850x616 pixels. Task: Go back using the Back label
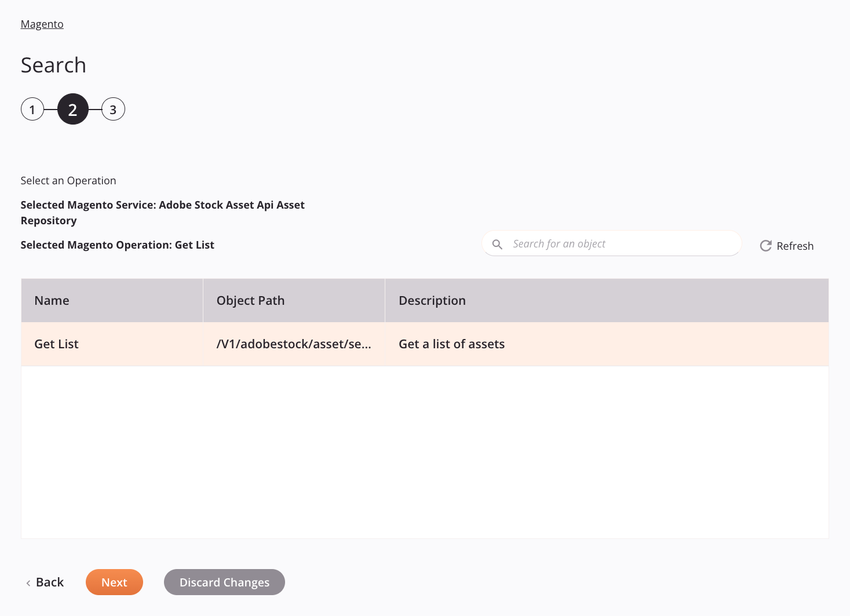tap(50, 582)
